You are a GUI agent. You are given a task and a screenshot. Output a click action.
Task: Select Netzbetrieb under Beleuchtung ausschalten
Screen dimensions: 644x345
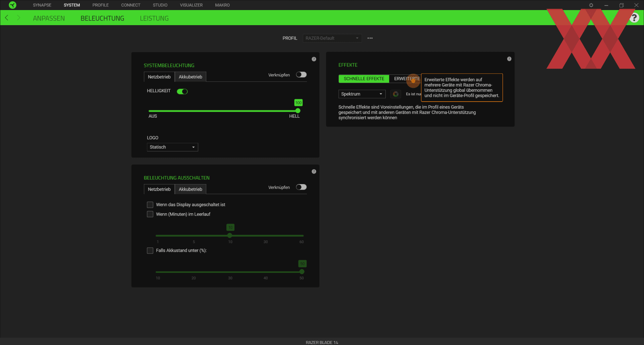point(159,189)
